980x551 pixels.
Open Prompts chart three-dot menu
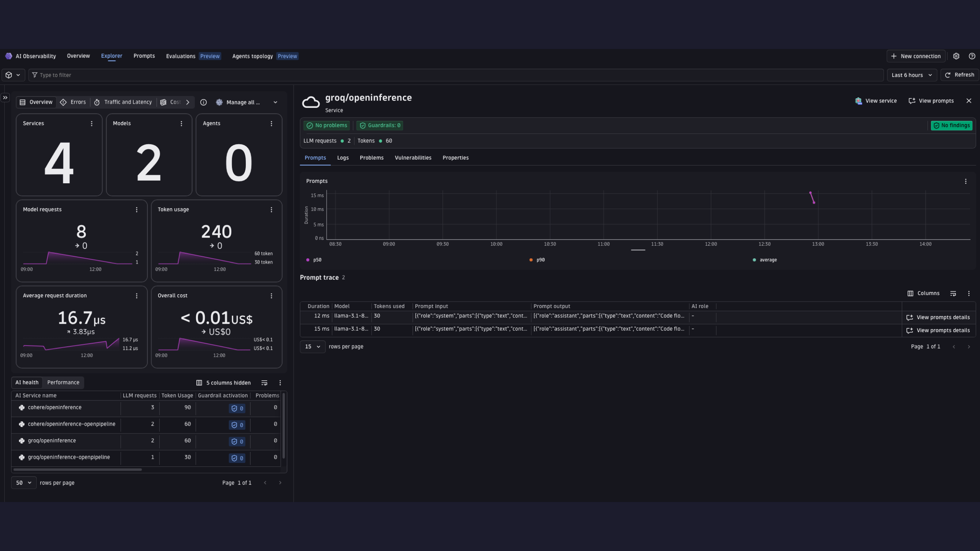pyautogui.click(x=965, y=181)
